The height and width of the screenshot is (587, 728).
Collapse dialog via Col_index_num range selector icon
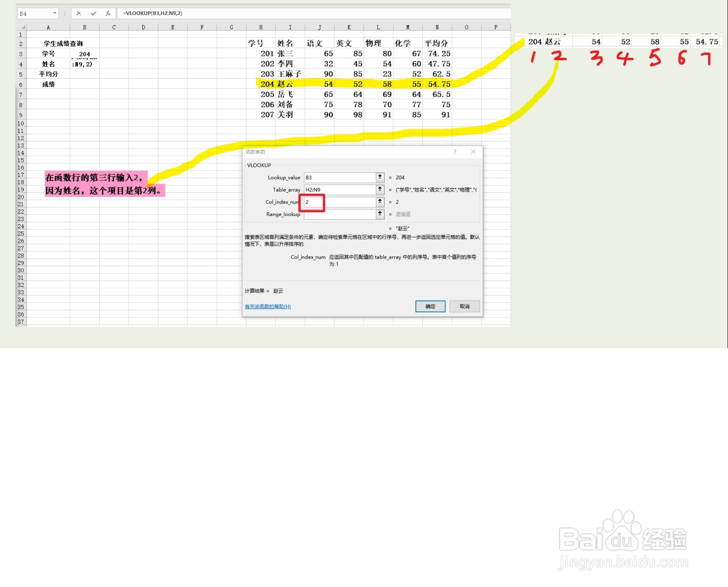pyautogui.click(x=380, y=202)
